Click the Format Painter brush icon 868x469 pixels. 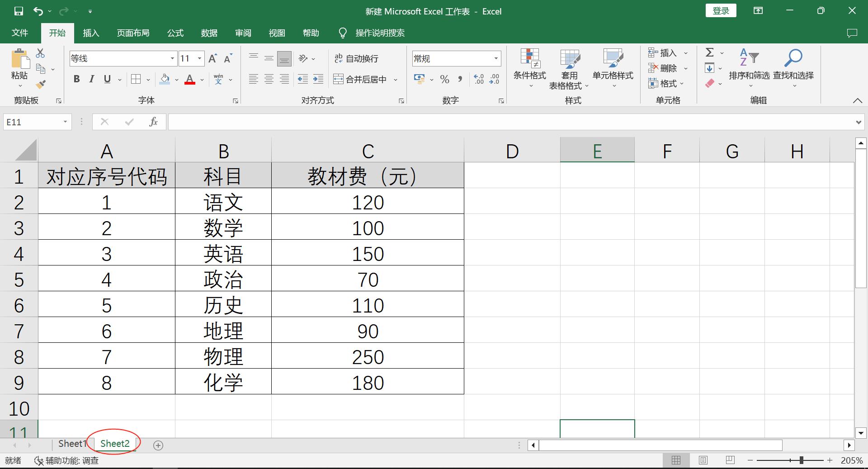[x=41, y=84]
